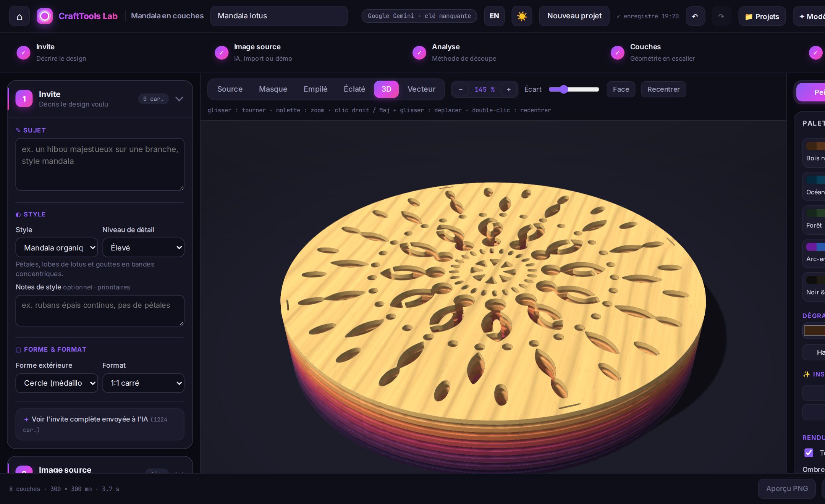Open Forme extérieure dropdown Cercle
Viewport: 825px width, 504px height.
[57, 383]
